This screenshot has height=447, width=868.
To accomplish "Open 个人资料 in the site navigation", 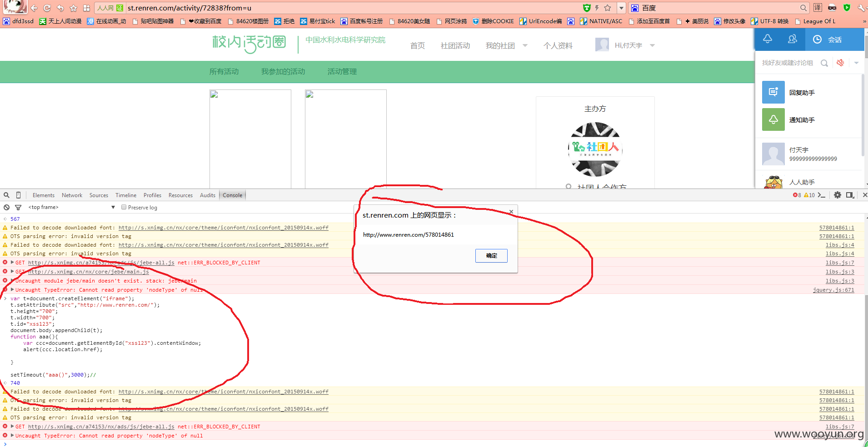I will (558, 45).
